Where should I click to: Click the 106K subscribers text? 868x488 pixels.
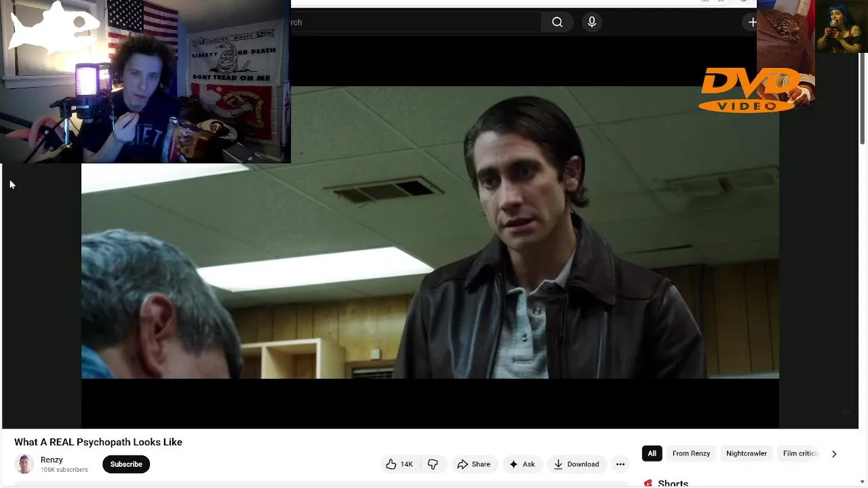[64, 470]
